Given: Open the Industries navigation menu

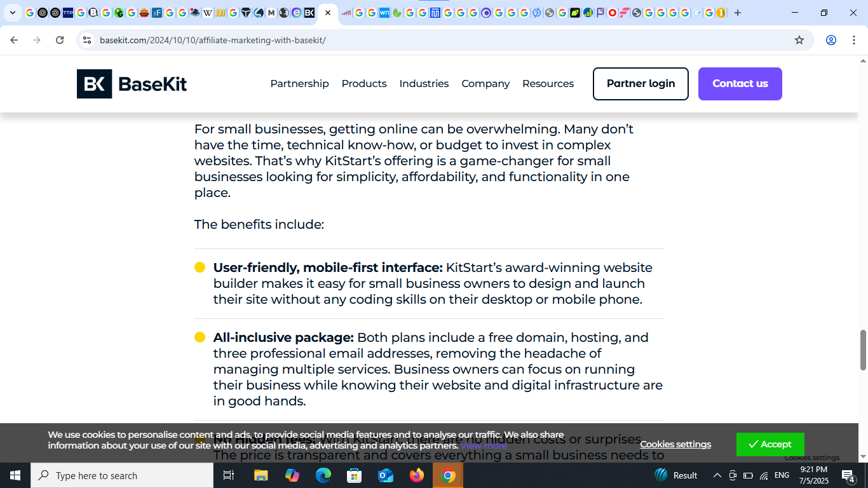Looking at the screenshot, I should [x=424, y=84].
